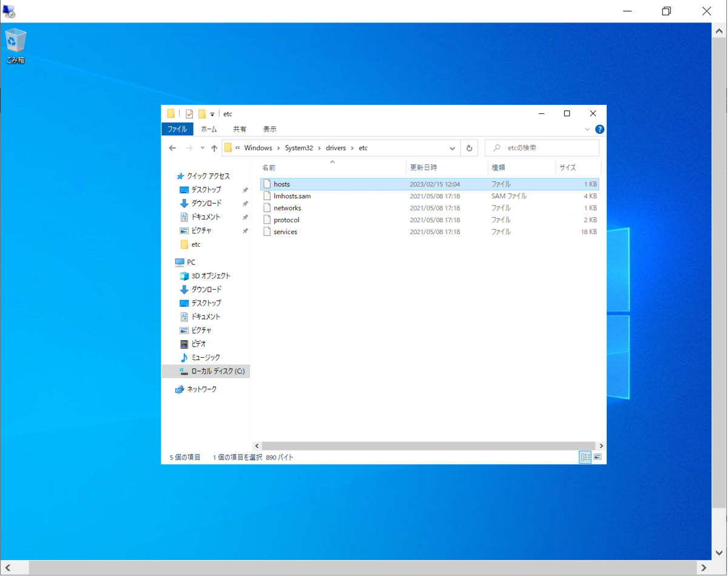This screenshot has width=728, height=576.
Task: Switch to large icons view layout
Action: (598, 457)
